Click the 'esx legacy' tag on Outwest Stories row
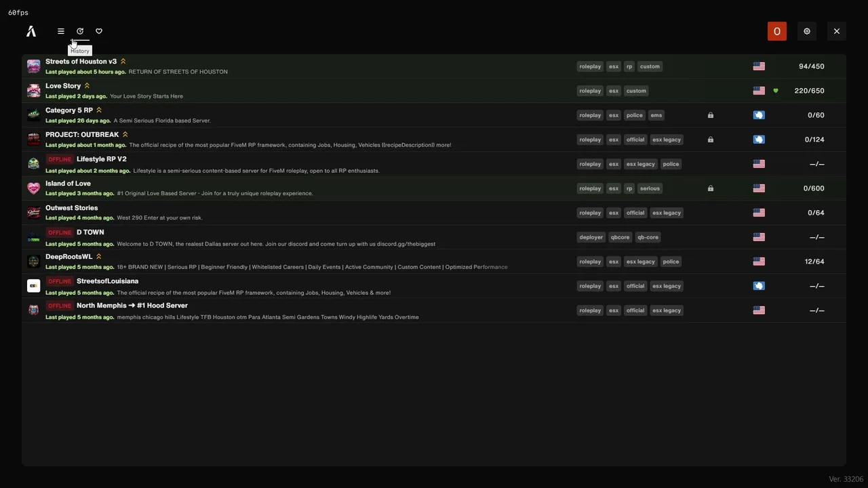Image resolution: width=868 pixels, height=488 pixels. [667, 213]
